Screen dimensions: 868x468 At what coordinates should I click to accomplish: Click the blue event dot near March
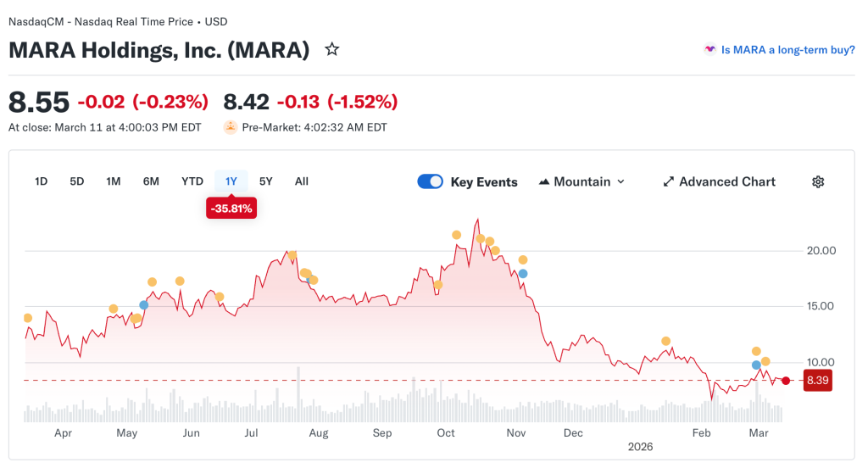757,365
